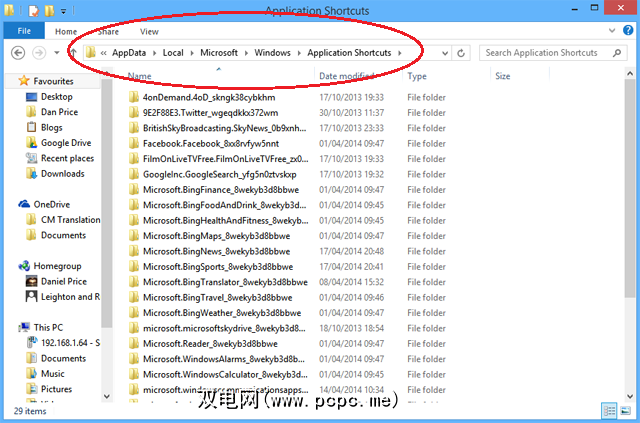Image resolution: width=640 pixels, height=423 pixels.
Task: Click Local in the address path
Action: [x=173, y=53]
